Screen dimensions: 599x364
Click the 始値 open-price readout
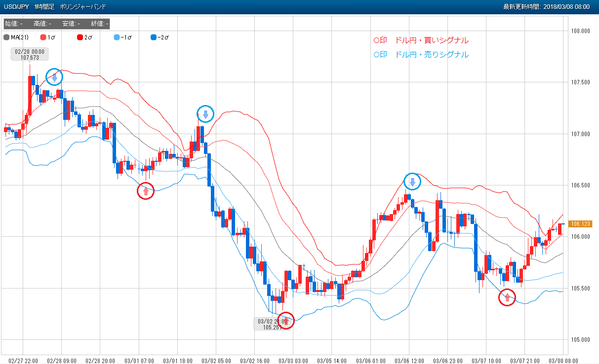click(14, 24)
